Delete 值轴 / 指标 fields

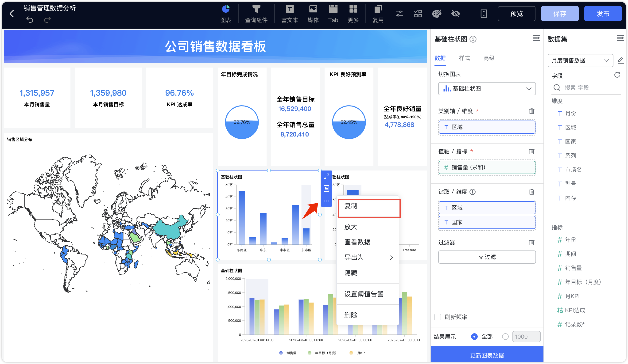tap(531, 152)
